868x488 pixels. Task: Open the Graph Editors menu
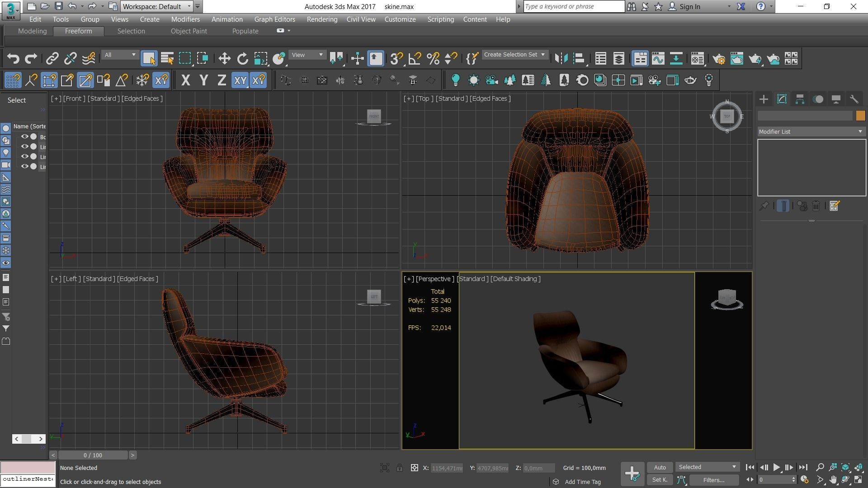coord(274,19)
